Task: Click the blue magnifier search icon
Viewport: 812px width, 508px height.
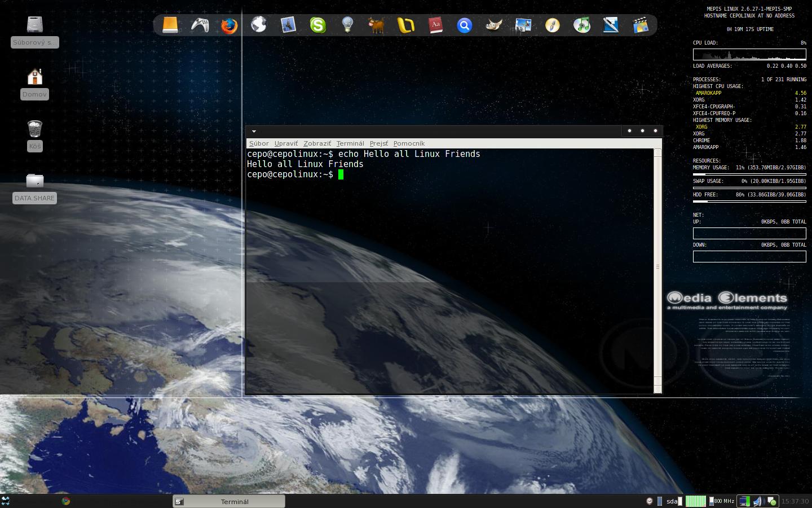Action: click(x=465, y=25)
